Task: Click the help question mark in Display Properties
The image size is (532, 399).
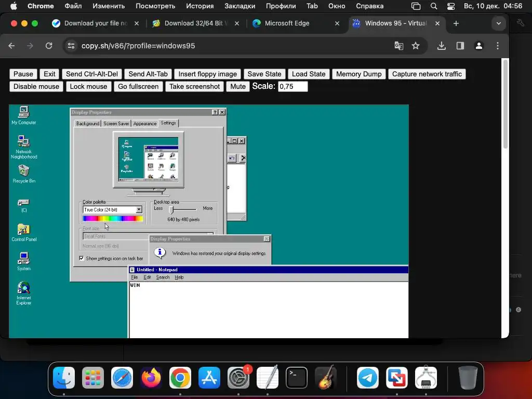Action: [x=215, y=112]
